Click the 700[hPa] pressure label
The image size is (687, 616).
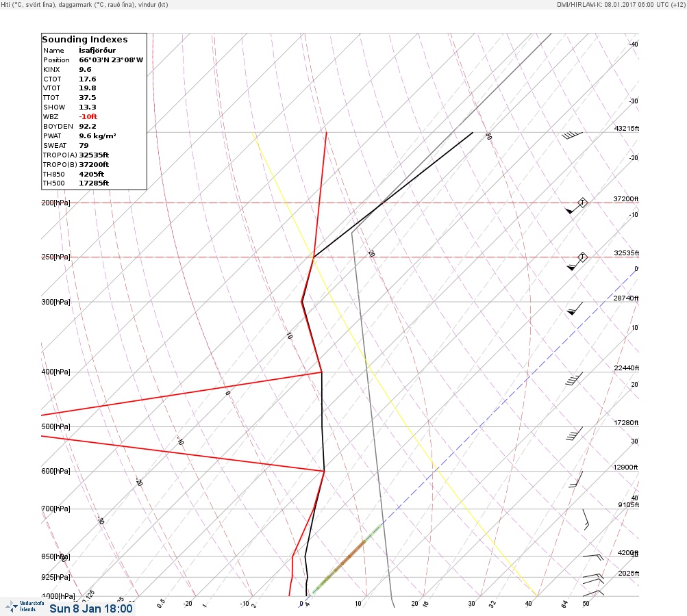(55, 509)
